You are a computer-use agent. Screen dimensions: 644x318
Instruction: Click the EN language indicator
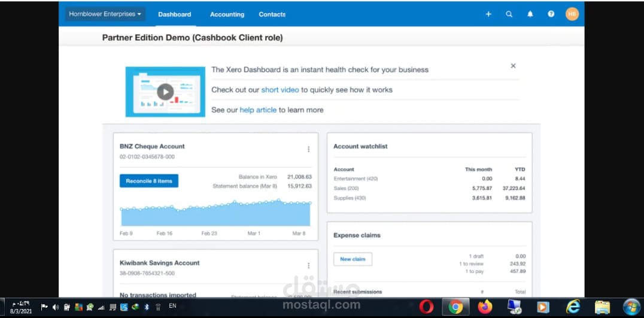tap(172, 305)
